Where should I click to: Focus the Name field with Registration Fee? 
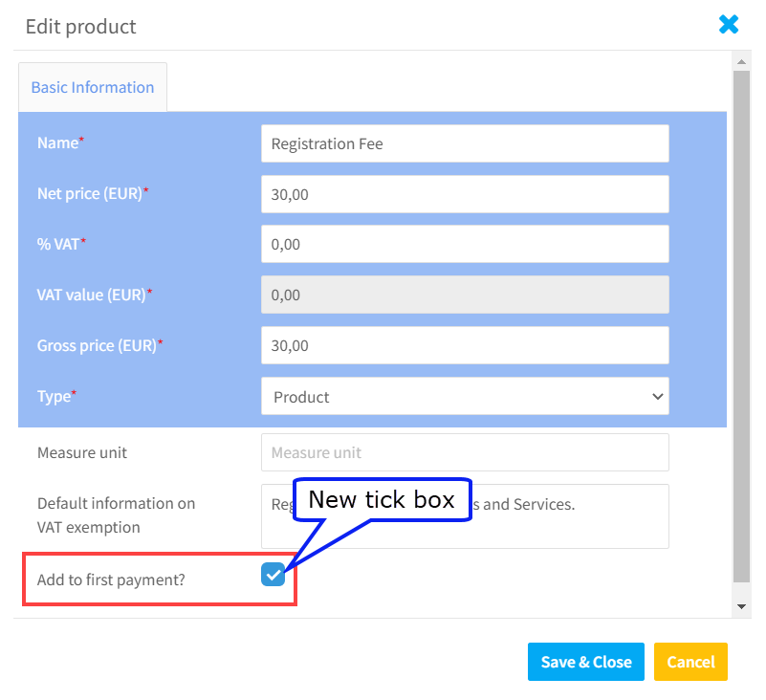click(465, 143)
